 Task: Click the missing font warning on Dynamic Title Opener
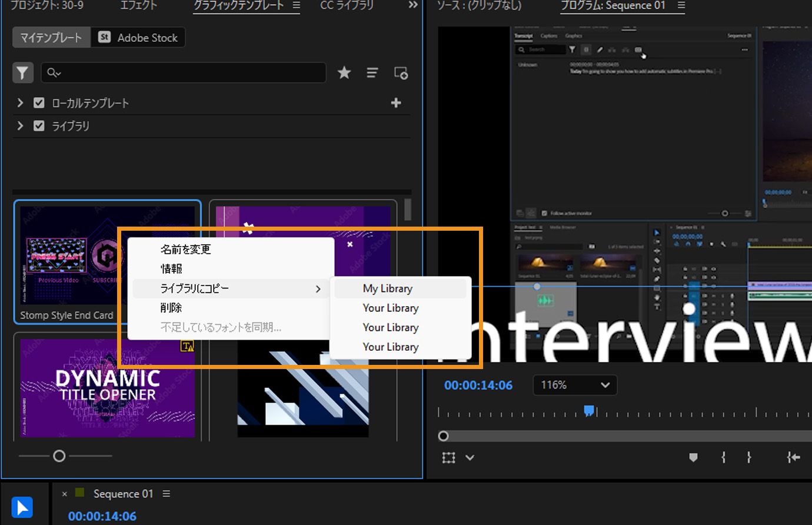[187, 346]
